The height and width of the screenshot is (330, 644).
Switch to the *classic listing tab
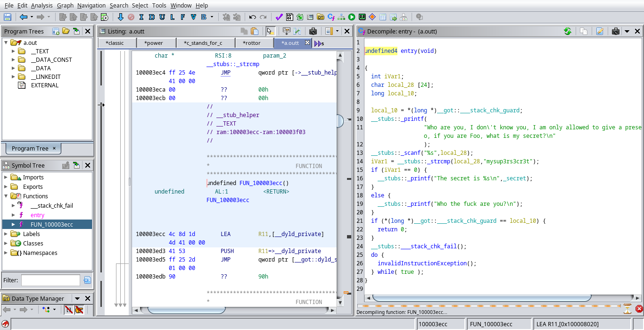pyautogui.click(x=115, y=43)
